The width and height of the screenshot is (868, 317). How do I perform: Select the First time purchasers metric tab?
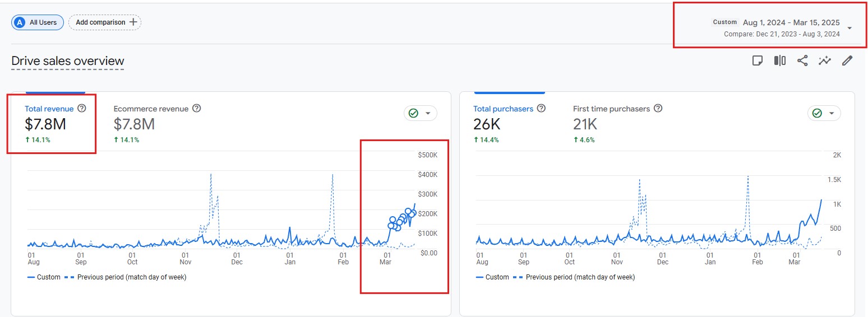tap(611, 109)
